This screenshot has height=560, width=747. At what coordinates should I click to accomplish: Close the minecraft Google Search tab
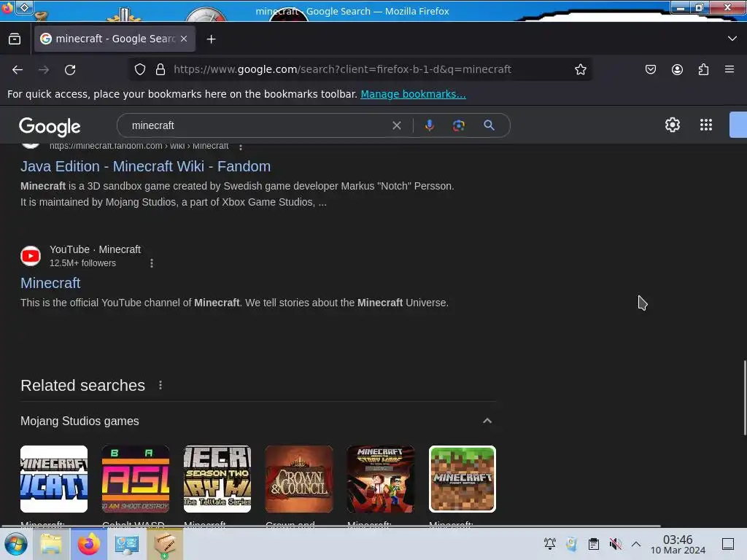pyautogui.click(x=184, y=39)
